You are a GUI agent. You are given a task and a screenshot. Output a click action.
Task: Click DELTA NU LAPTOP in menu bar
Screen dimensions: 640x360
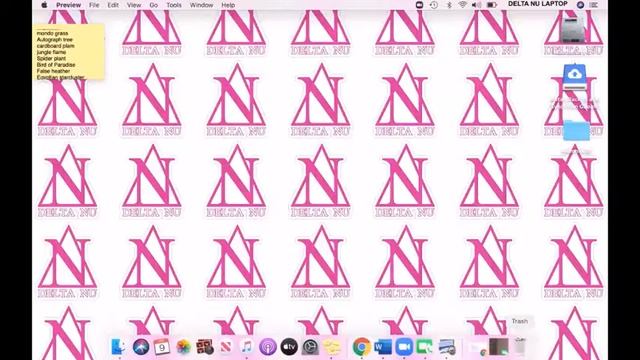pos(538,4)
